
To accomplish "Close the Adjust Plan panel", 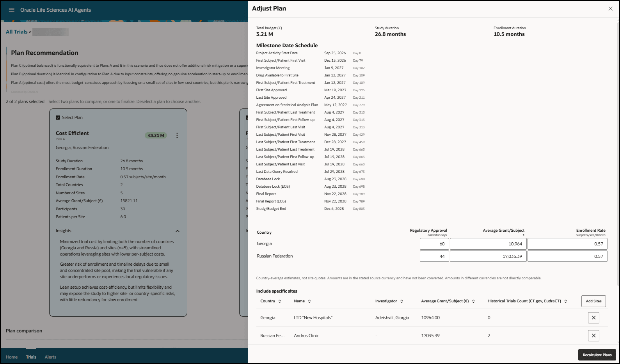I will click(611, 9).
